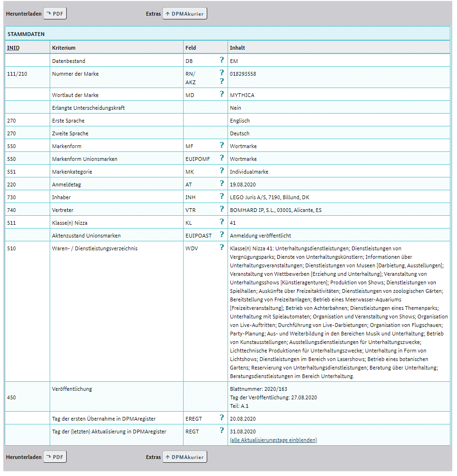
Task: Select 'Nein' value for Unterscheidungskraft
Action: [x=236, y=108]
